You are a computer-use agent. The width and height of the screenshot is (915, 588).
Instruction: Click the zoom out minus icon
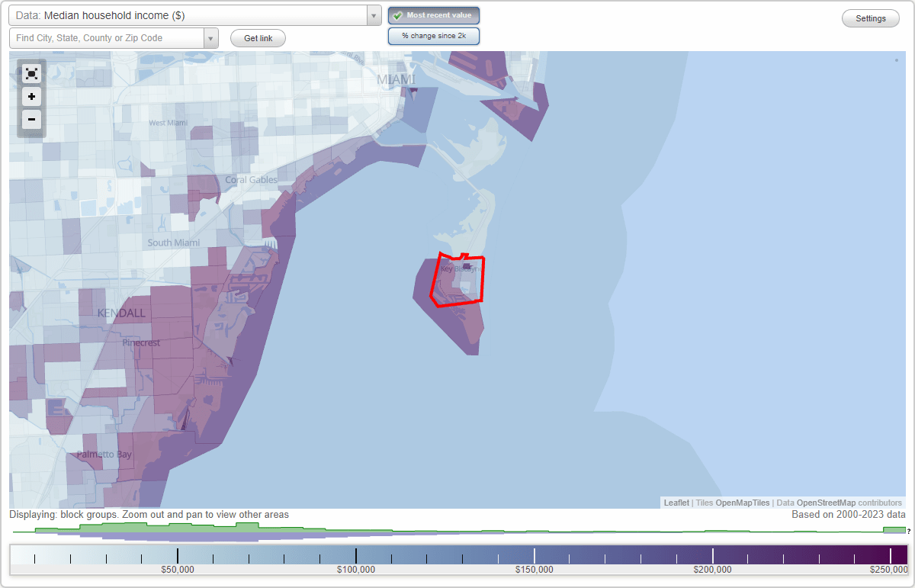(x=31, y=120)
